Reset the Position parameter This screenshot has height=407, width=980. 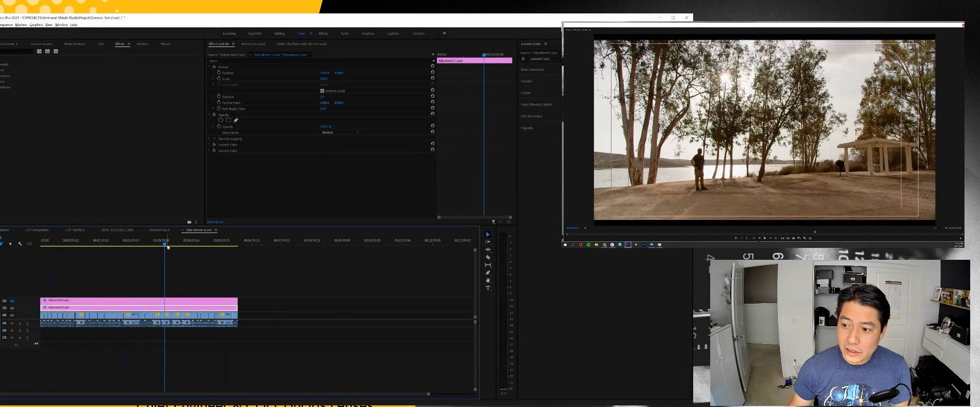pos(433,72)
